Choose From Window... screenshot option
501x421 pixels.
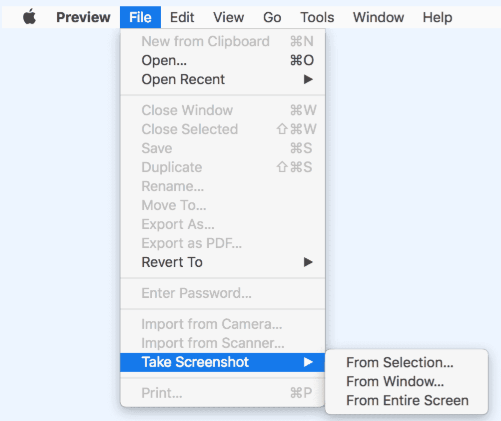tap(395, 381)
